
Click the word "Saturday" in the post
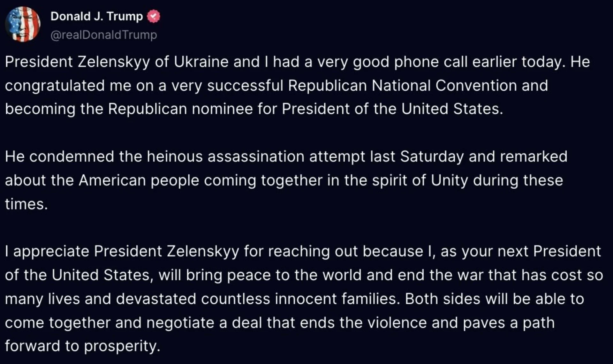(x=432, y=157)
